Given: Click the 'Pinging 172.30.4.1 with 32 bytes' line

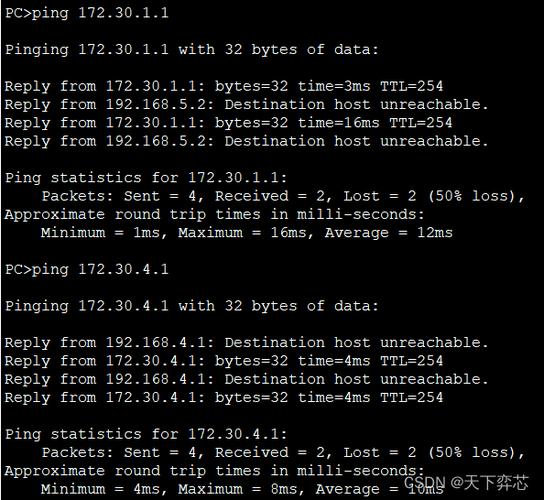Looking at the screenshot, I should point(192,306).
